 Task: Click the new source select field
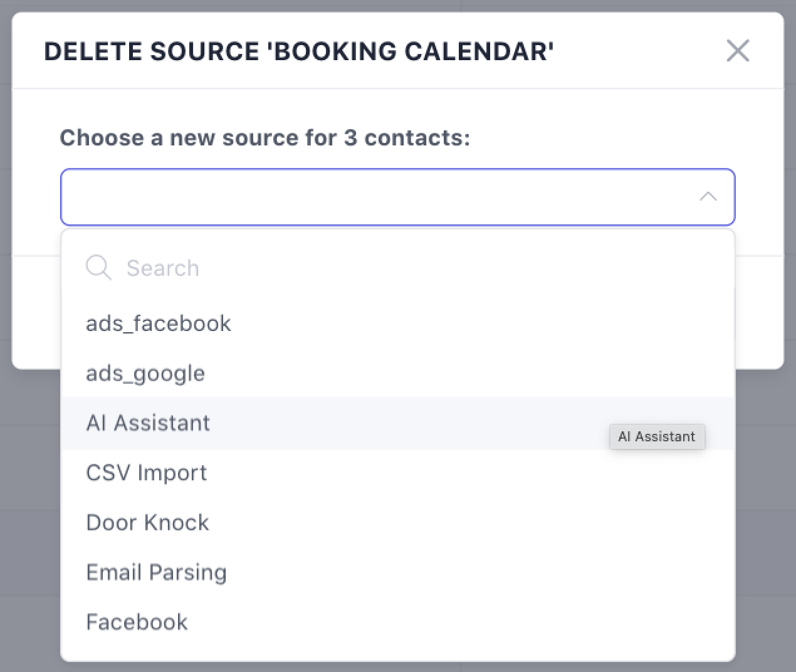coord(376,197)
